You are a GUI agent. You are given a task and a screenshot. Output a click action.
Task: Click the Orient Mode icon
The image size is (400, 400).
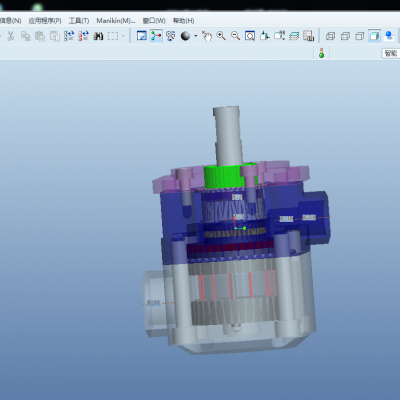pyautogui.click(x=171, y=36)
